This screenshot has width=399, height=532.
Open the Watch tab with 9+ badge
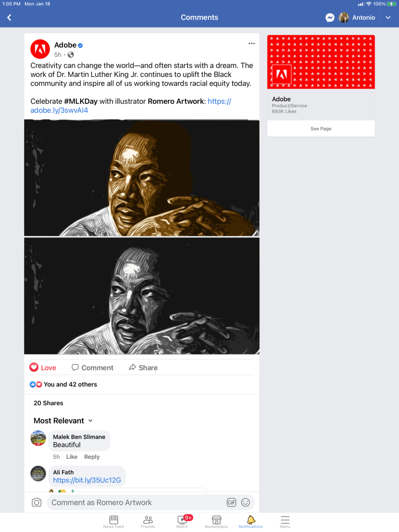pyautogui.click(x=182, y=522)
